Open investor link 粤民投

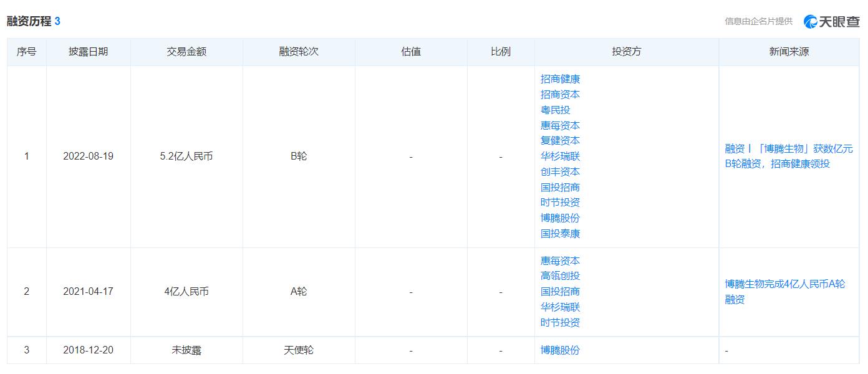(x=555, y=110)
